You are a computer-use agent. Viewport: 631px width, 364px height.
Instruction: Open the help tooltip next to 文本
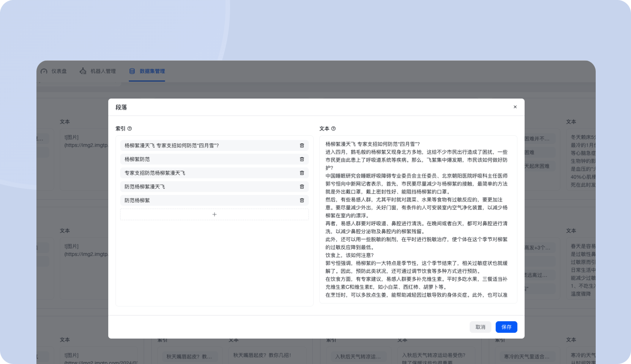click(x=333, y=129)
